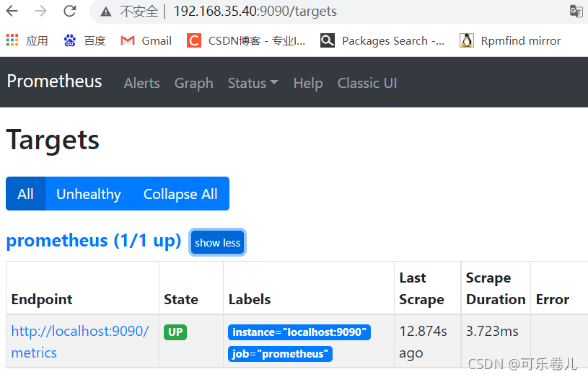588x377 pixels.
Task: Open the translate page icon
Action: click(576, 12)
